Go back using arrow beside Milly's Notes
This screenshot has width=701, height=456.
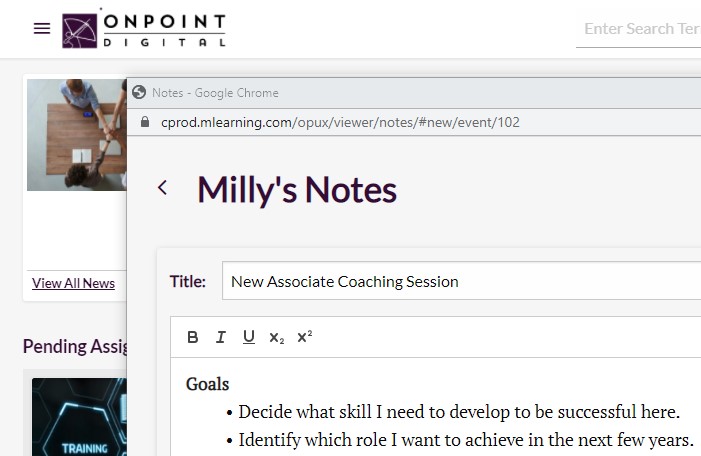coord(163,188)
